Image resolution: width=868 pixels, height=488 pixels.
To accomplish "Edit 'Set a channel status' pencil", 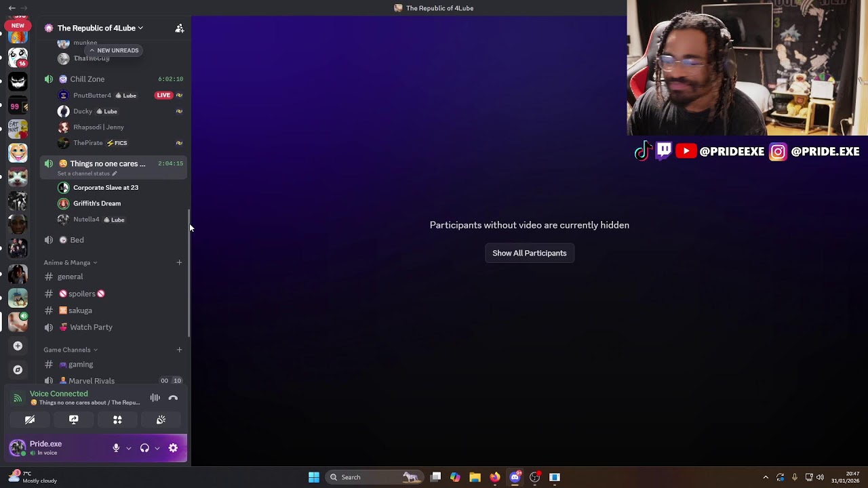I will pyautogui.click(x=115, y=174).
